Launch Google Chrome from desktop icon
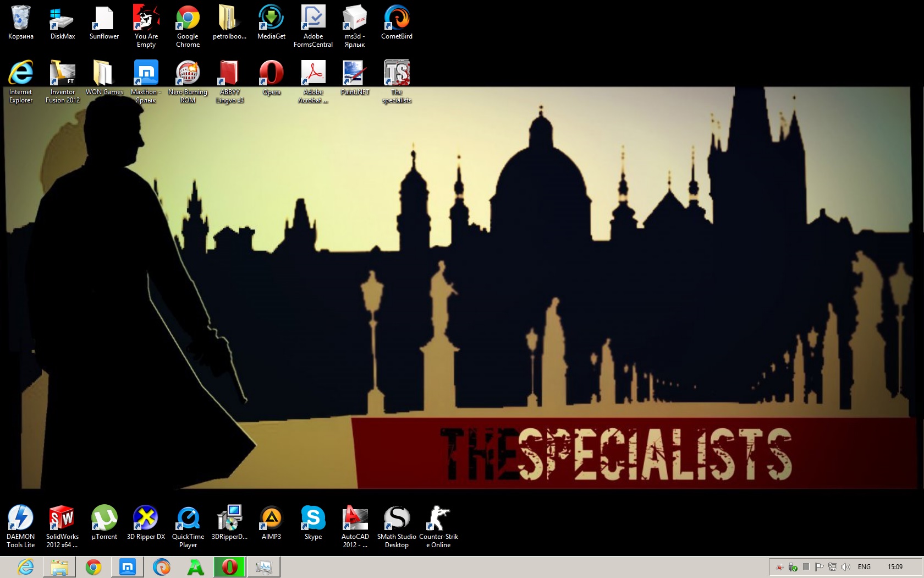Viewport: 924px width, 578px height. click(x=188, y=26)
